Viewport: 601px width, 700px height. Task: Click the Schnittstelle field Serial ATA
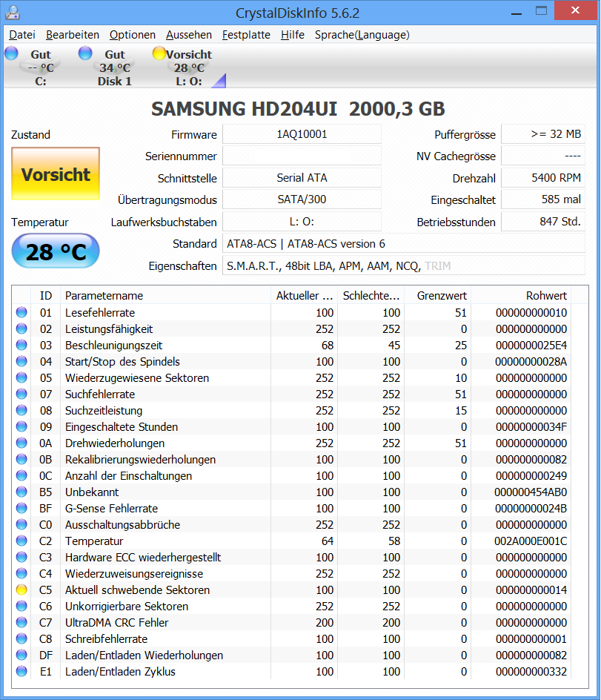coord(302,178)
